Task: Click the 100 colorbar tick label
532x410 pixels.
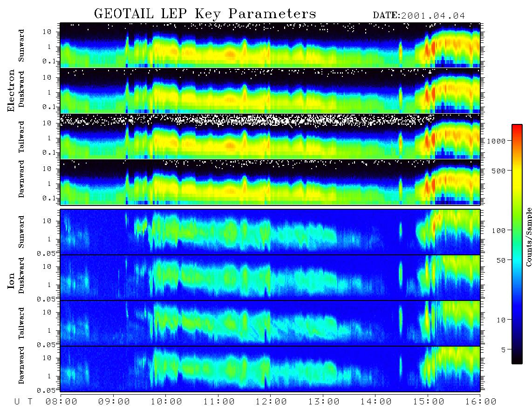Action: point(498,231)
